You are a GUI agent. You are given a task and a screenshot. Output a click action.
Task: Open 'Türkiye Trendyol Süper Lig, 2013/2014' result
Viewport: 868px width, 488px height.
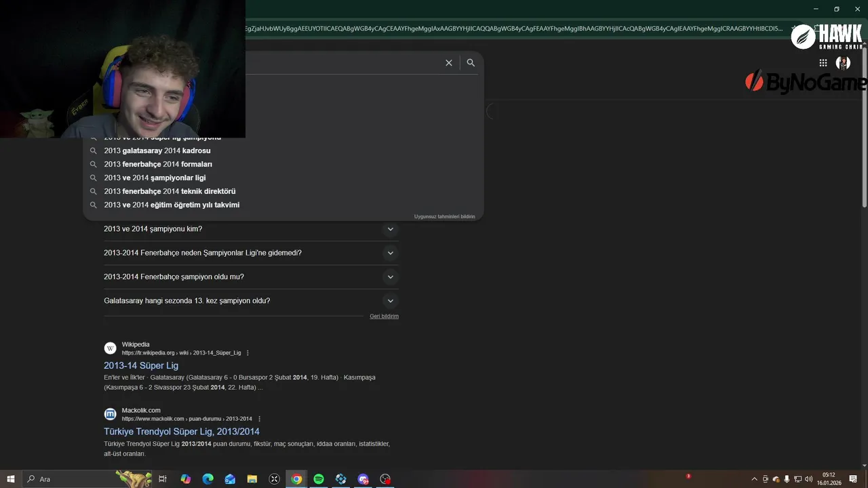coord(182,431)
